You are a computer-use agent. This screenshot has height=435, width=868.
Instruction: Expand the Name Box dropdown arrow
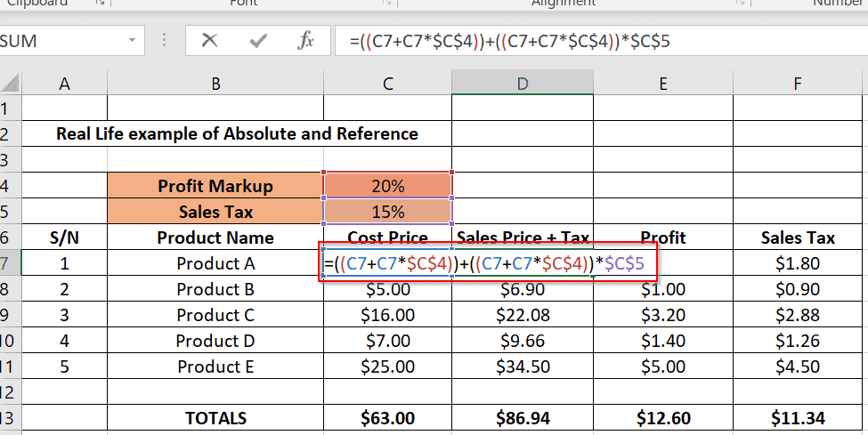pos(132,41)
